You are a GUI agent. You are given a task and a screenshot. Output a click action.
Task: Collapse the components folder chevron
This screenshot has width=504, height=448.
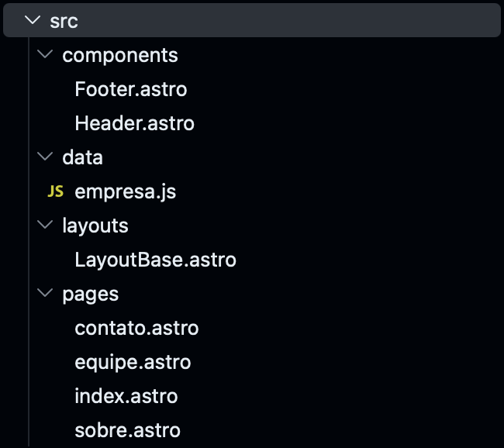coord(45,54)
